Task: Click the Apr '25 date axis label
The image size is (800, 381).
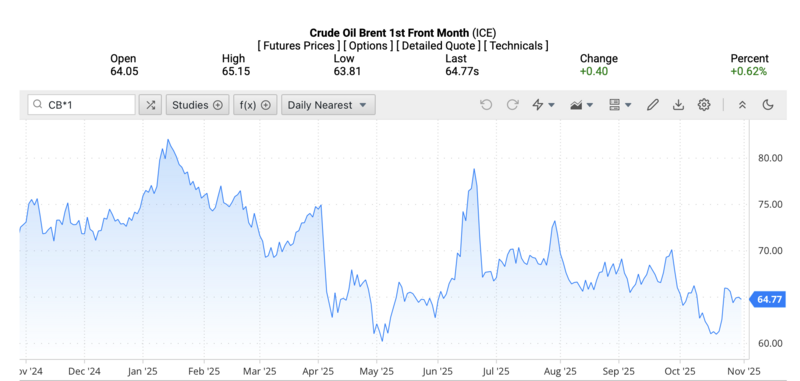Action: click(x=318, y=371)
